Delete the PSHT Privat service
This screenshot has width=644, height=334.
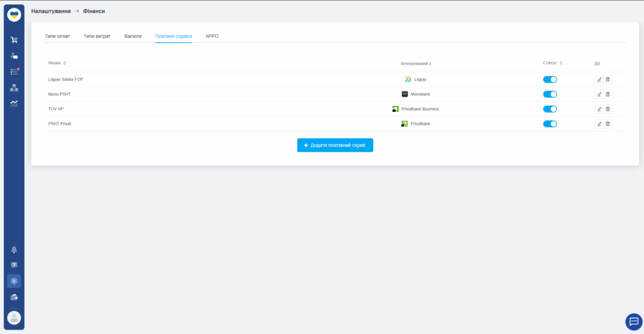(x=608, y=124)
